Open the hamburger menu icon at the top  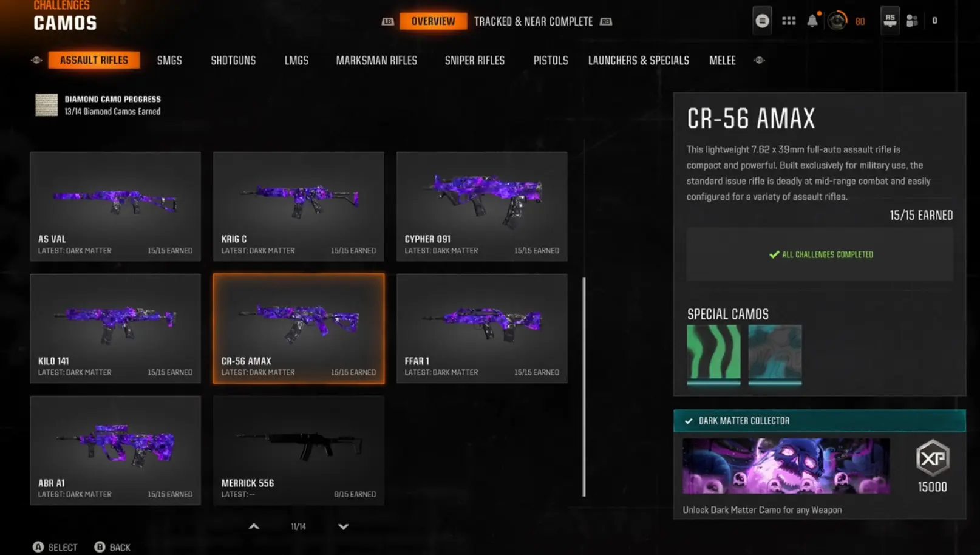pyautogui.click(x=762, y=21)
